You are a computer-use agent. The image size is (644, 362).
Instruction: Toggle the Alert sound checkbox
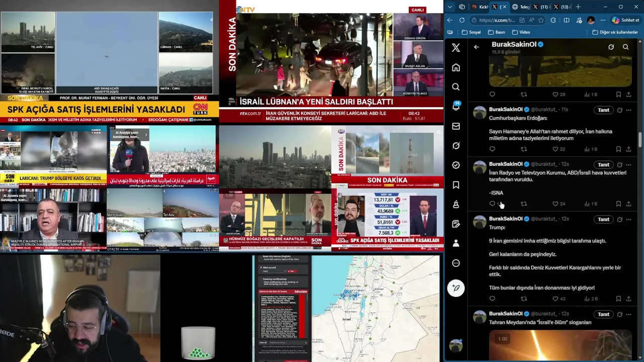point(261,267)
